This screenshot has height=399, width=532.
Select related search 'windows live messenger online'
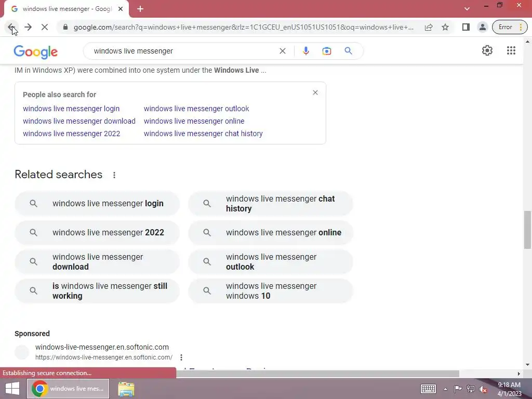270,233
